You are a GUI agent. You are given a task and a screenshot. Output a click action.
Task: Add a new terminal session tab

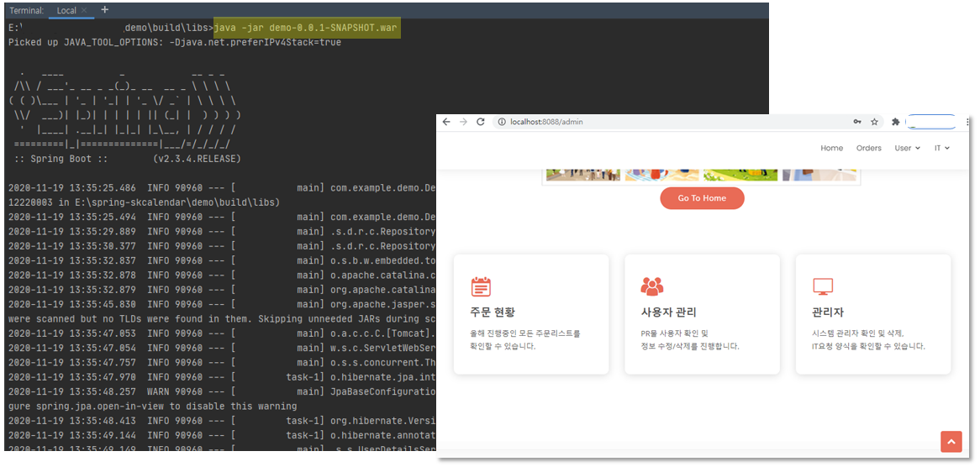(104, 9)
